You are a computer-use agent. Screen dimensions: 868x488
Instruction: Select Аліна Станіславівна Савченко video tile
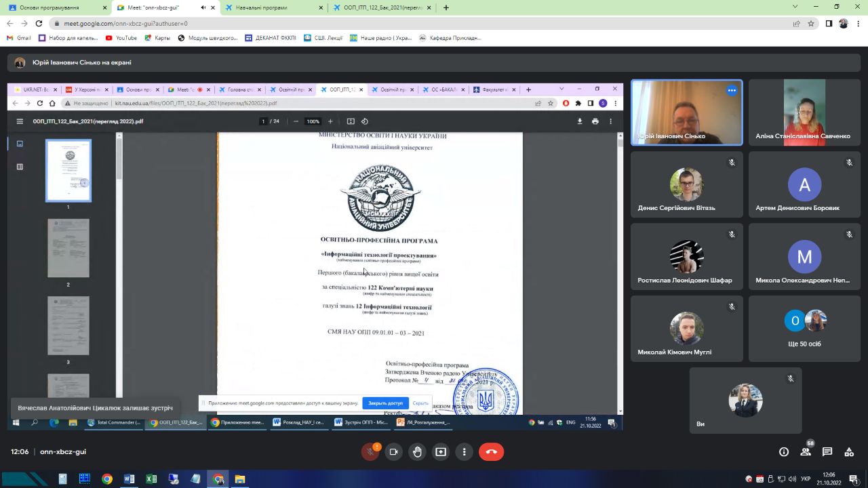click(x=804, y=113)
